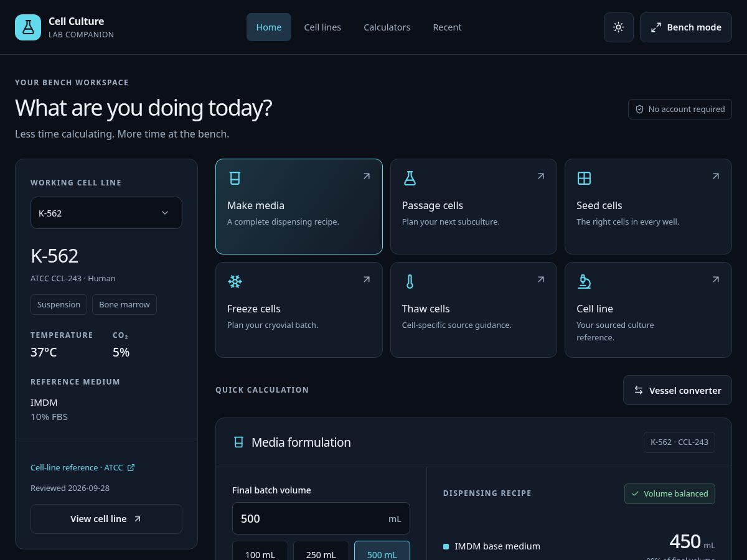
Task: Click the 5% CO₂ value
Action: [x=121, y=352]
